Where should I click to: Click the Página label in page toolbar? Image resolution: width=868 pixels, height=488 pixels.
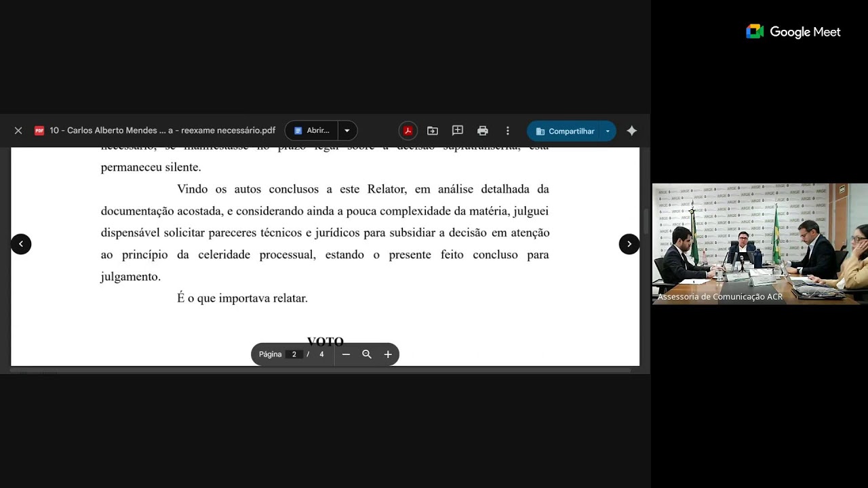click(x=270, y=354)
